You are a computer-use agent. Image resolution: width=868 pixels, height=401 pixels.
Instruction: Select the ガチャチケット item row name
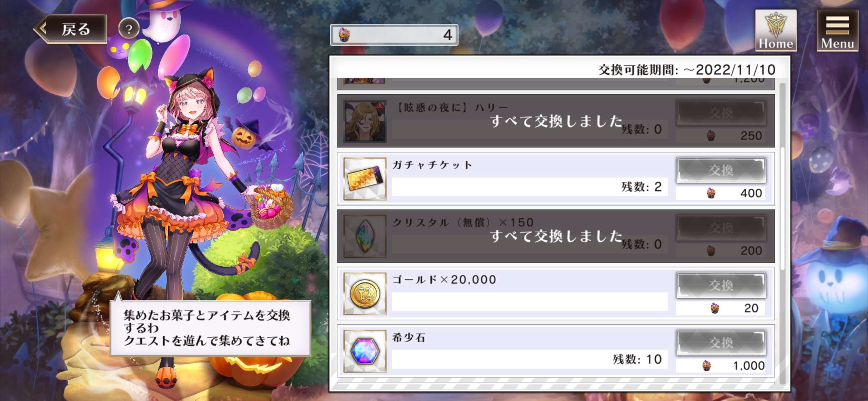click(433, 165)
